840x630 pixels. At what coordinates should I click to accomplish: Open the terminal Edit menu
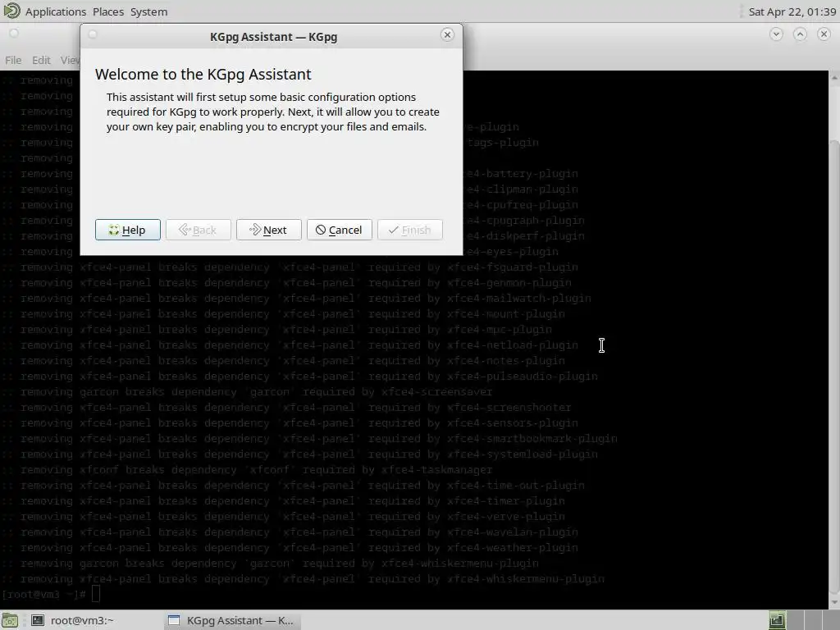41,60
